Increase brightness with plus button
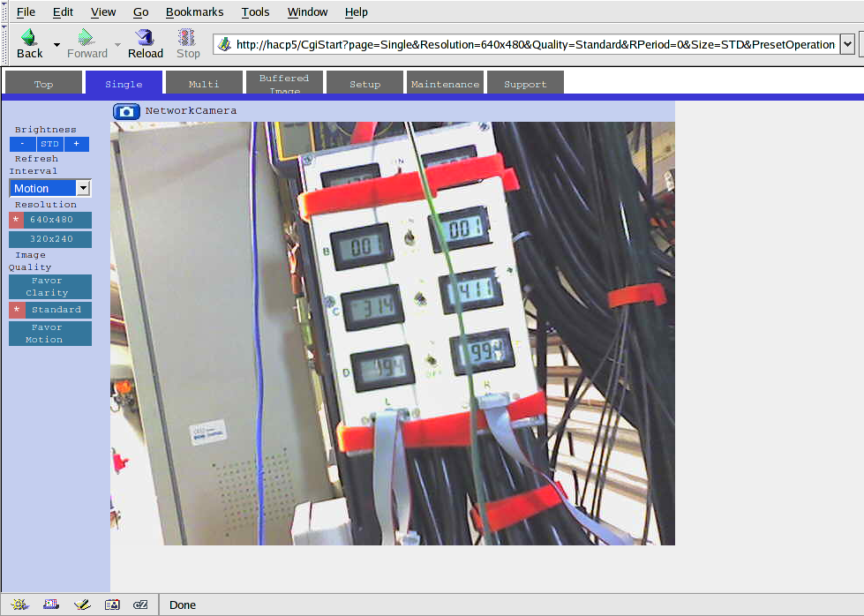 (77, 144)
